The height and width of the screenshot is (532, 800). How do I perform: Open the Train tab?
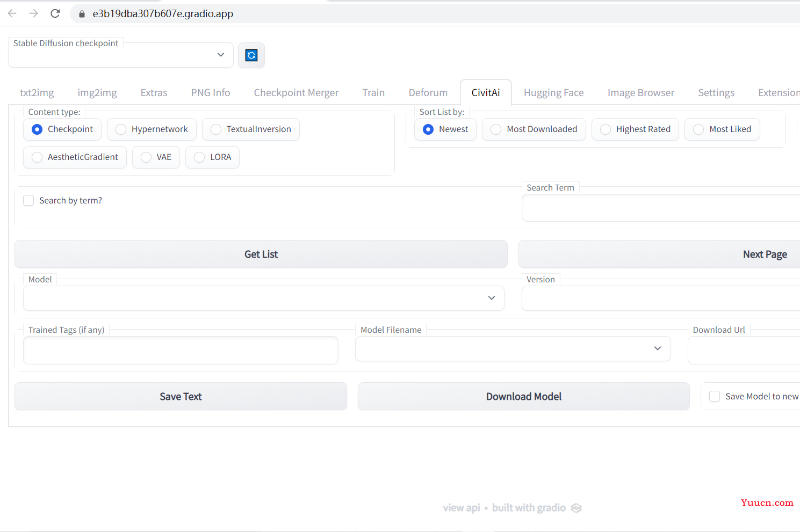point(373,92)
